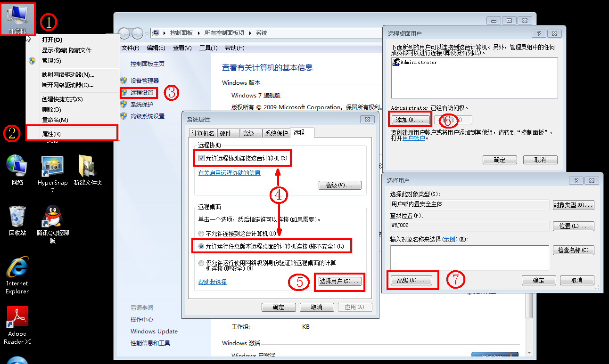Click the back arrow in the 系统 window
Viewport: 609px width, 364px height.
(x=124, y=33)
